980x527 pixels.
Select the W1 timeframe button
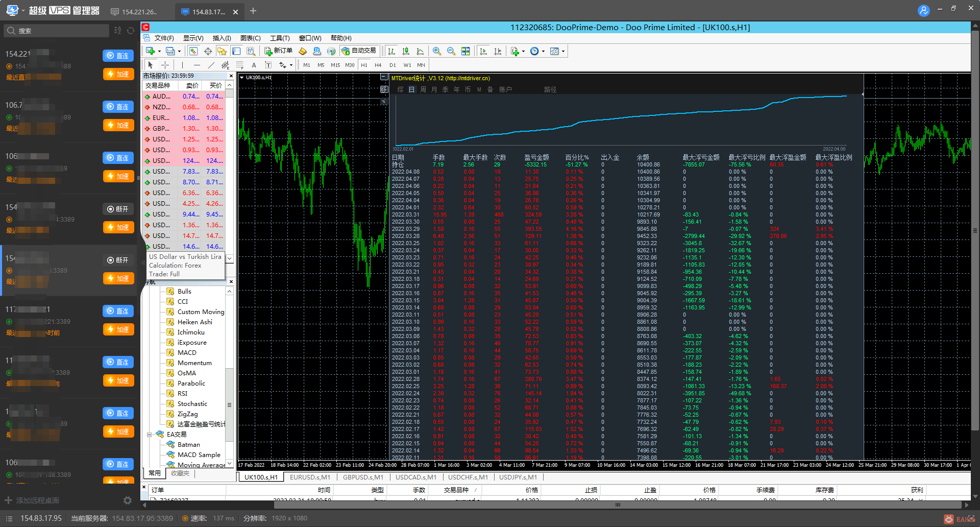tap(407, 65)
